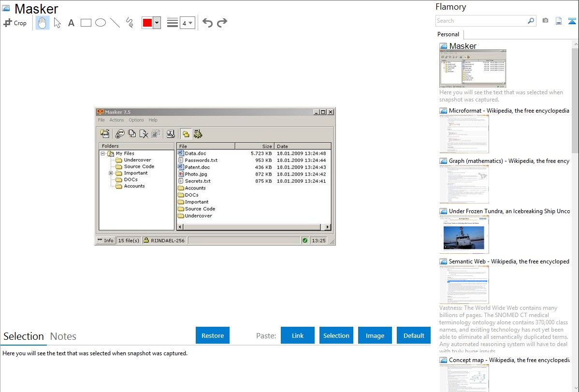579x392 pixels.
Task: Switch to the Selection tab
Action: pyautogui.click(x=24, y=336)
